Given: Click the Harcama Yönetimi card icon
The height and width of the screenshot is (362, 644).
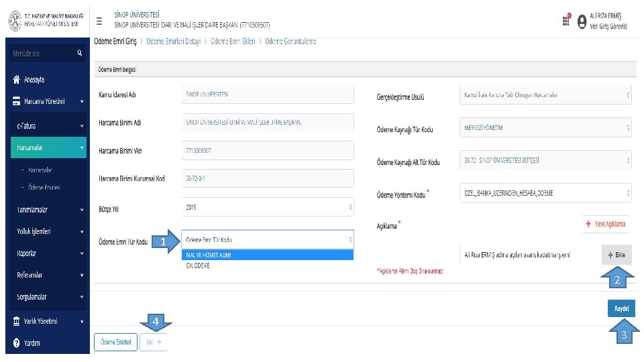Looking at the screenshot, I should point(16,101).
